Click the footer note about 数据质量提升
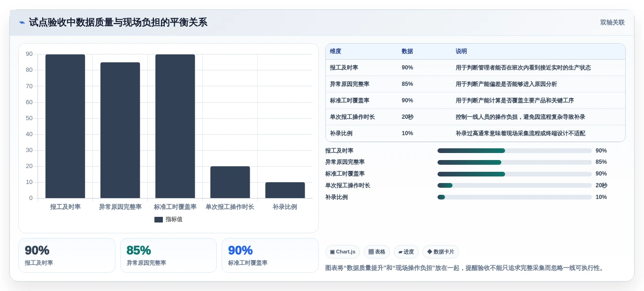The image size is (644, 291). click(x=466, y=268)
